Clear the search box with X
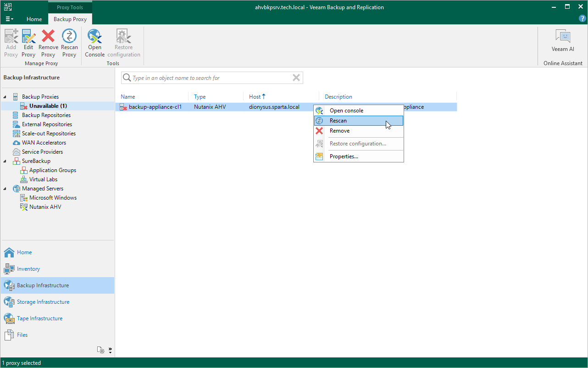 tap(296, 78)
